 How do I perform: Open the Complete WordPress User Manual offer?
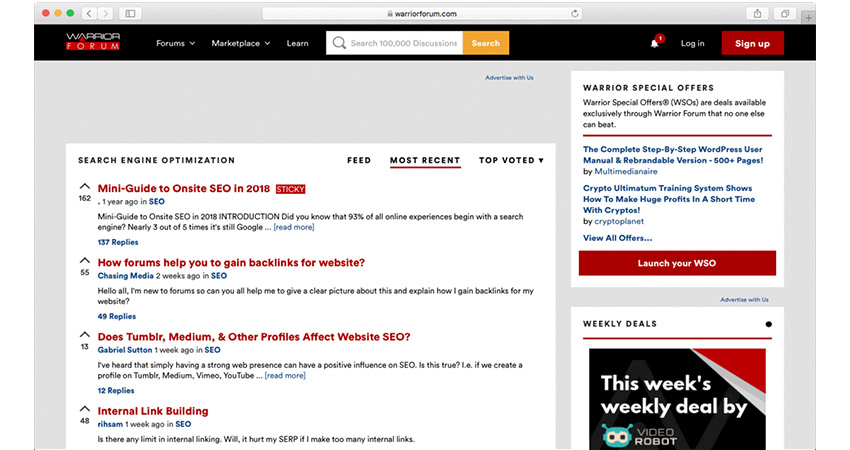click(x=673, y=155)
